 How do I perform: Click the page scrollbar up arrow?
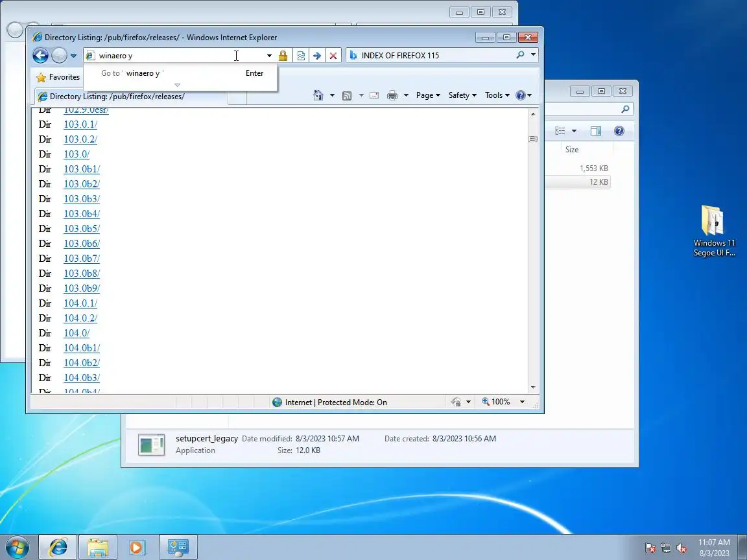tap(533, 114)
